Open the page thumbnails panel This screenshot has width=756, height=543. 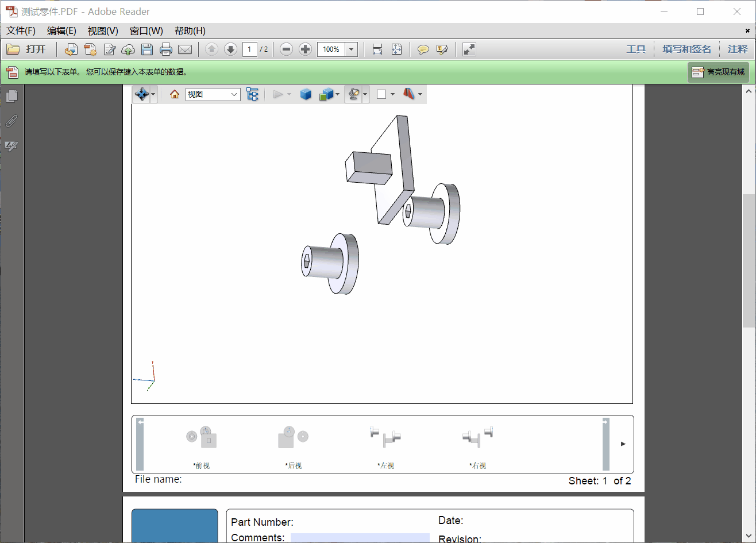11,96
